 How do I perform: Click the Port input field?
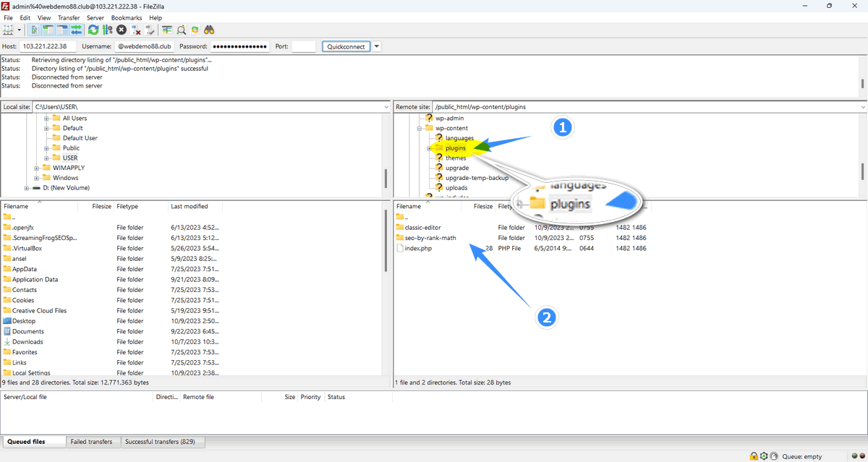click(x=303, y=46)
